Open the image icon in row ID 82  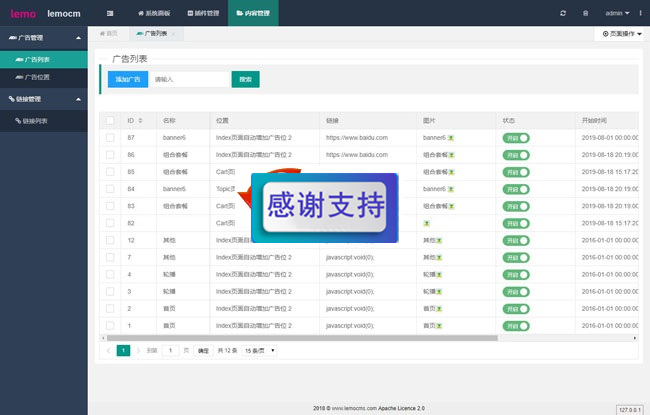pos(426,223)
